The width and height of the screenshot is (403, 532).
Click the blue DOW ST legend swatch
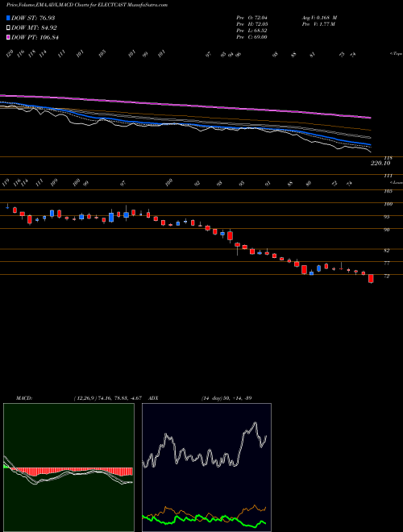click(x=8, y=18)
